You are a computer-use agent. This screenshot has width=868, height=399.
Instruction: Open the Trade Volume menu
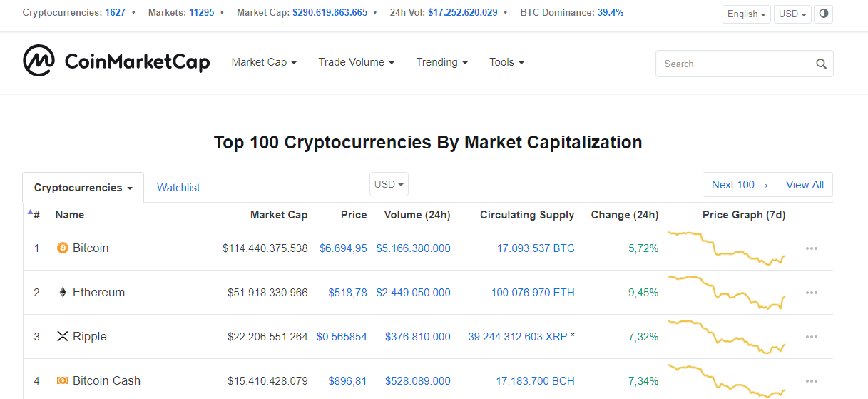click(356, 62)
